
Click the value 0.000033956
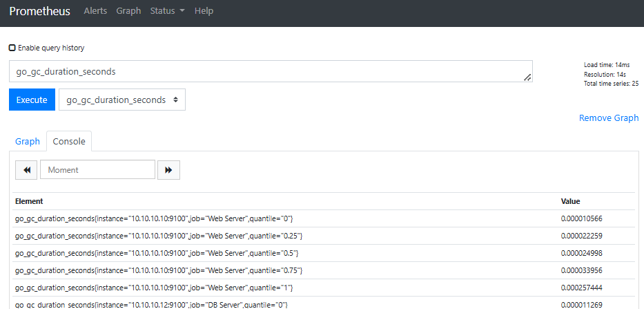(582, 270)
